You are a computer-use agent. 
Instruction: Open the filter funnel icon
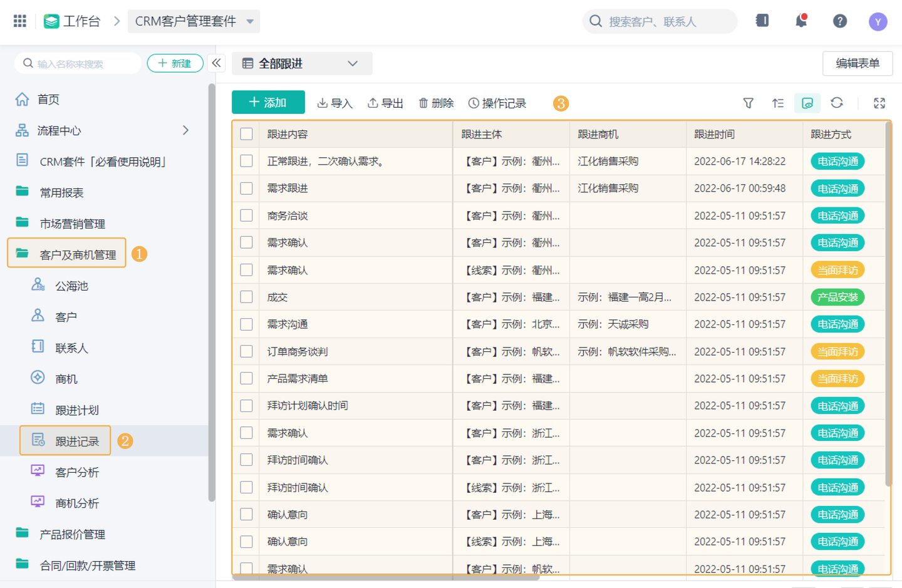pos(748,103)
